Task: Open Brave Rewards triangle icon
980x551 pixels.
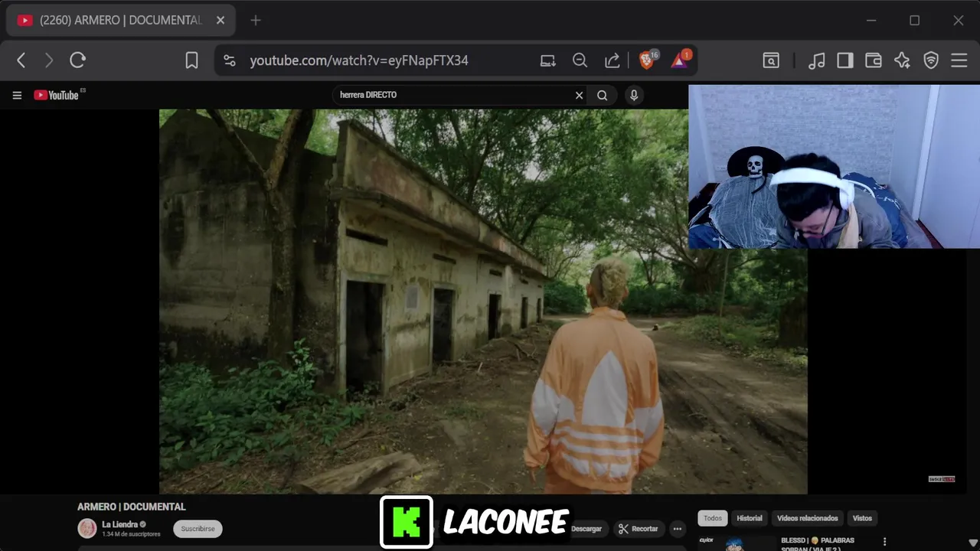Action: pyautogui.click(x=681, y=60)
